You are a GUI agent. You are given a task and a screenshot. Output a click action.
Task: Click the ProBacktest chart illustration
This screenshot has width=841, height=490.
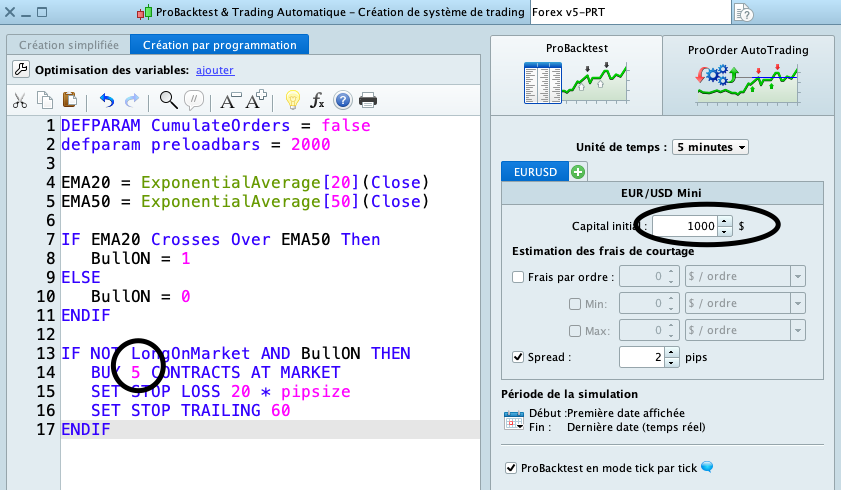tap(576, 83)
